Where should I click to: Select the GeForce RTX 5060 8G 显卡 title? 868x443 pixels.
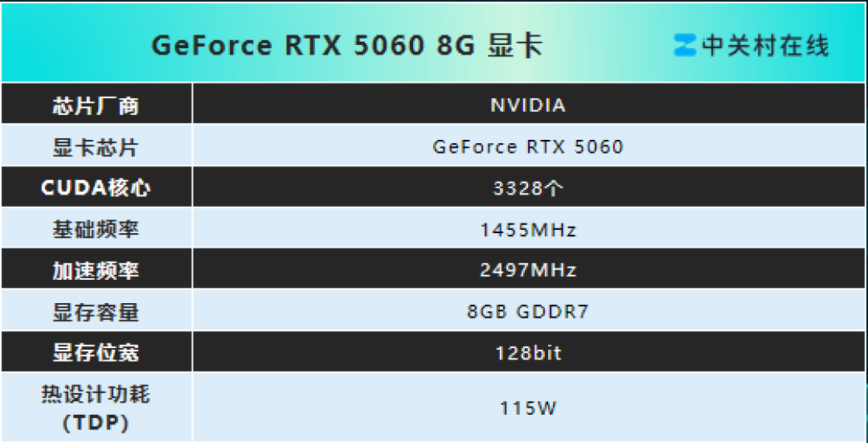tap(346, 47)
